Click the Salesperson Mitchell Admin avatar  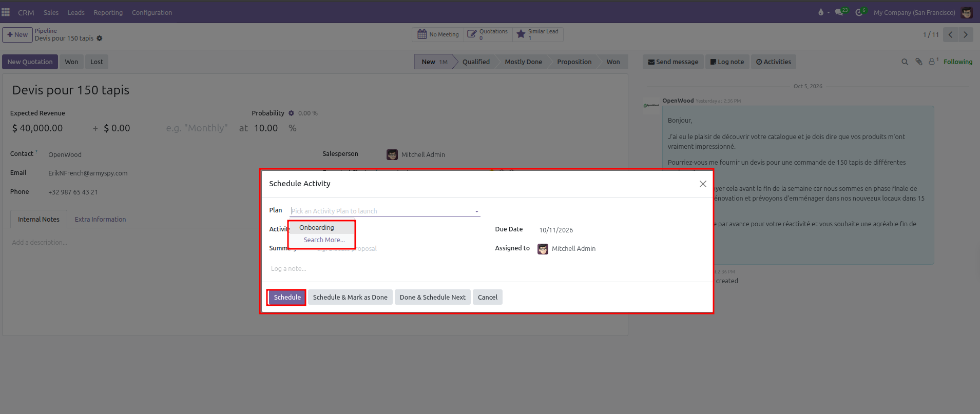(x=392, y=155)
